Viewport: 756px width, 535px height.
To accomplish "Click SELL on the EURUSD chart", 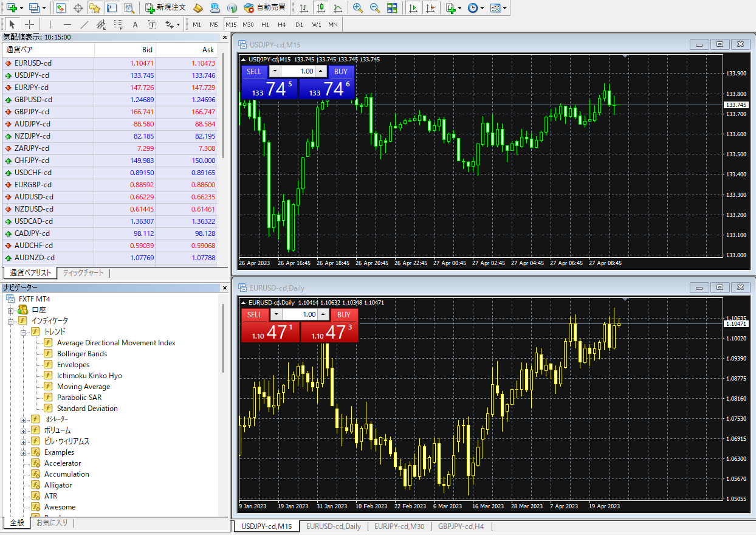I will (x=255, y=314).
